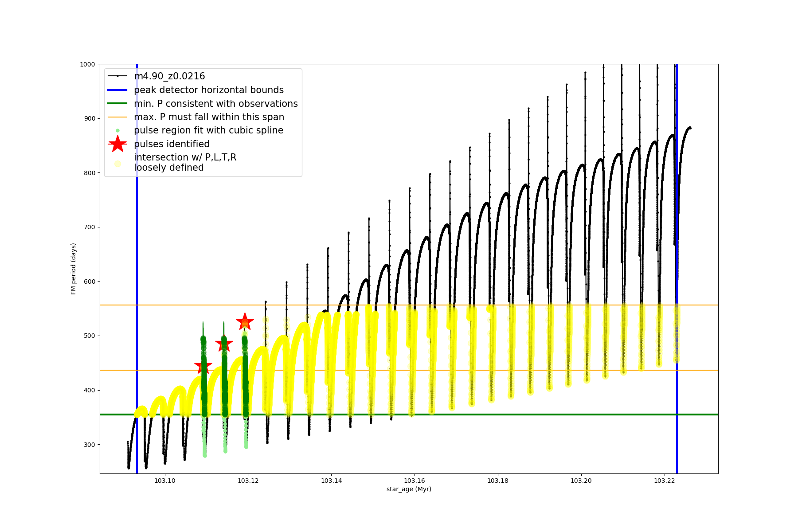Click 'pulse region fit with cubic spline' text
The width and height of the screenshot is (798, 532).
point(208,130)
